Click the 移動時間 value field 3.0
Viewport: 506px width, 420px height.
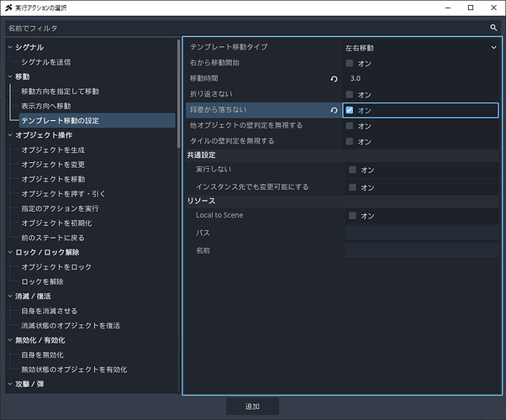pos(421,78)
